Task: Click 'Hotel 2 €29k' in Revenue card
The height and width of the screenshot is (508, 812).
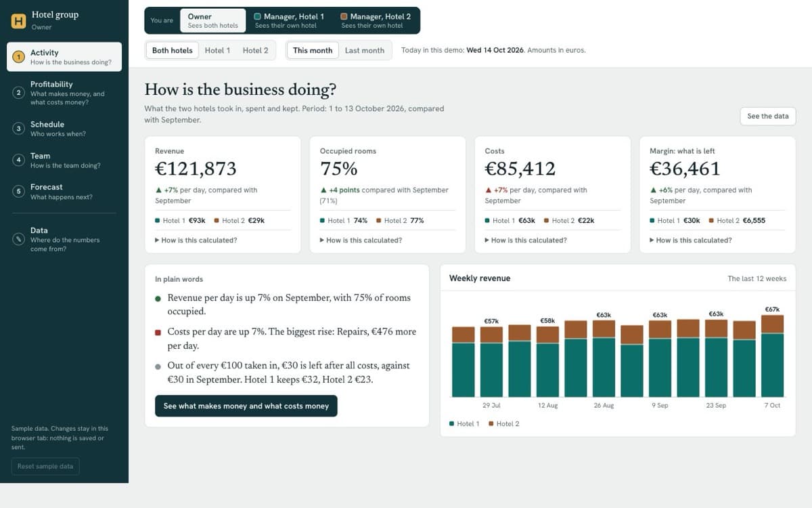Action: [240, 220]
